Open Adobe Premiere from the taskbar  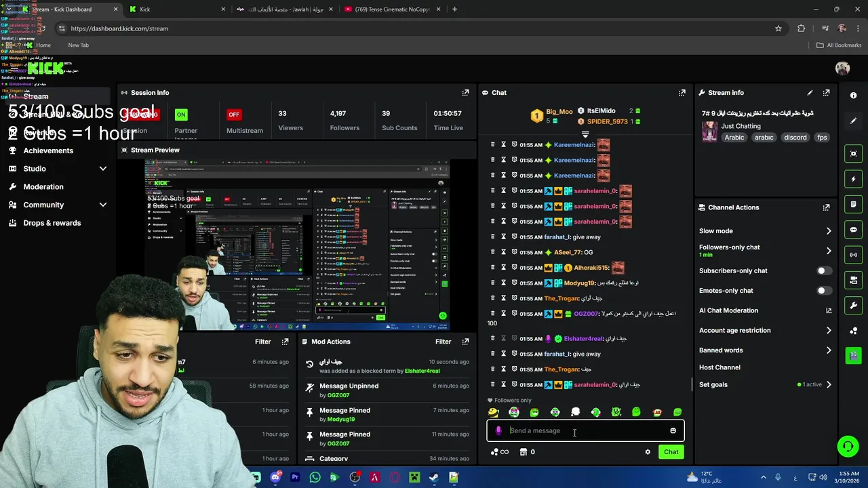tap(295, 477)
